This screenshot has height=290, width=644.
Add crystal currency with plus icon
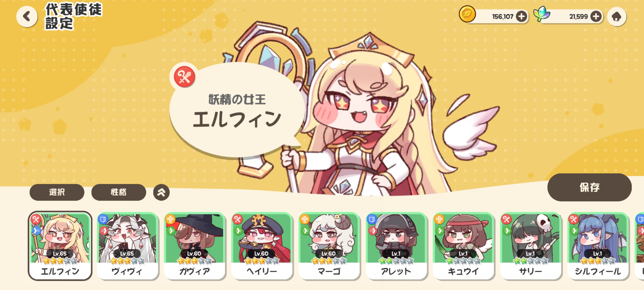pyautogui.click(x=596, y=17)
